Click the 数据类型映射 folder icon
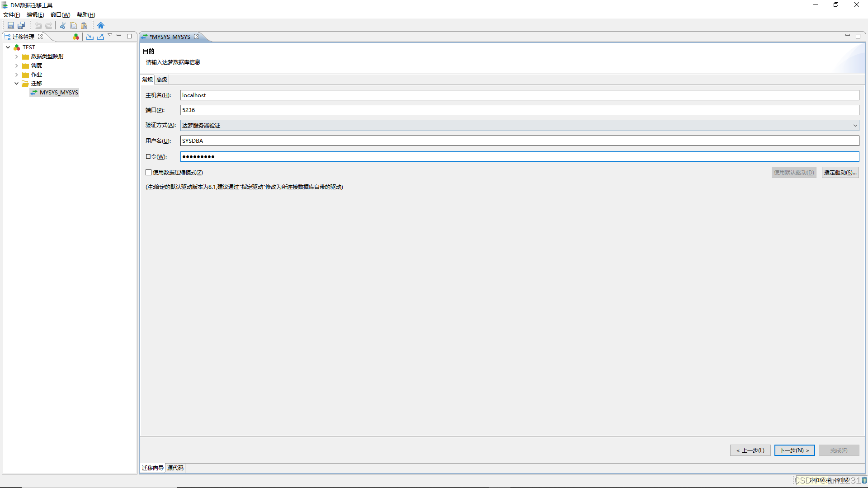Screen dimensions: 868x488 pyautogui.click(x=26, y=56)
